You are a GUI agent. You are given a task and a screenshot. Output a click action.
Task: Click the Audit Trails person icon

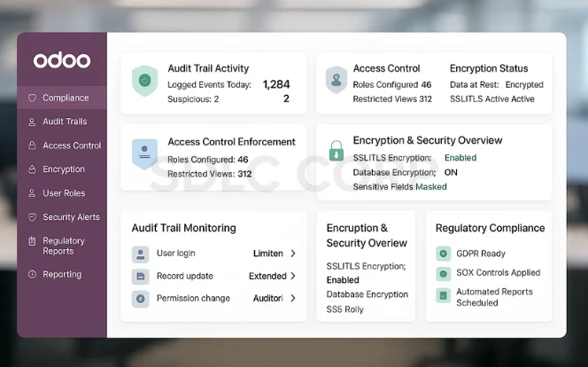(32, 122)
